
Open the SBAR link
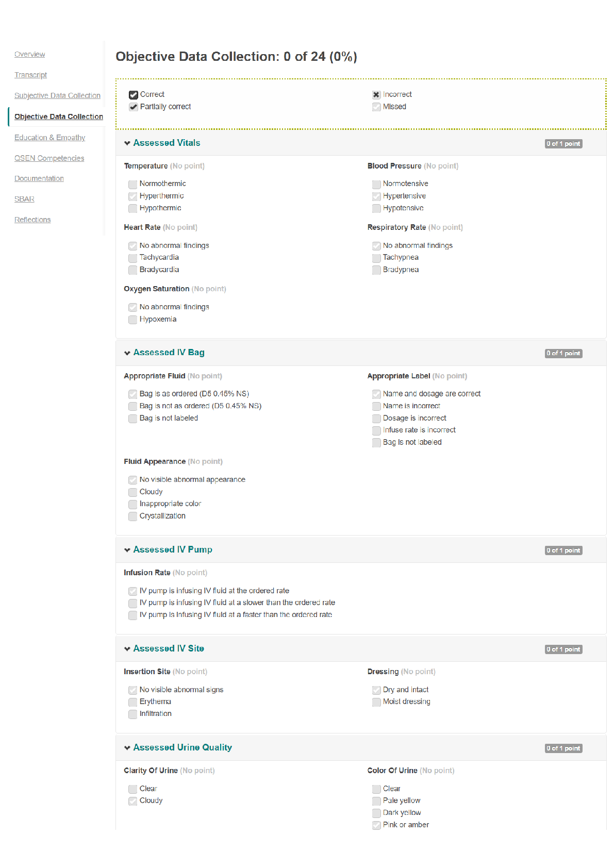[24, 199]
